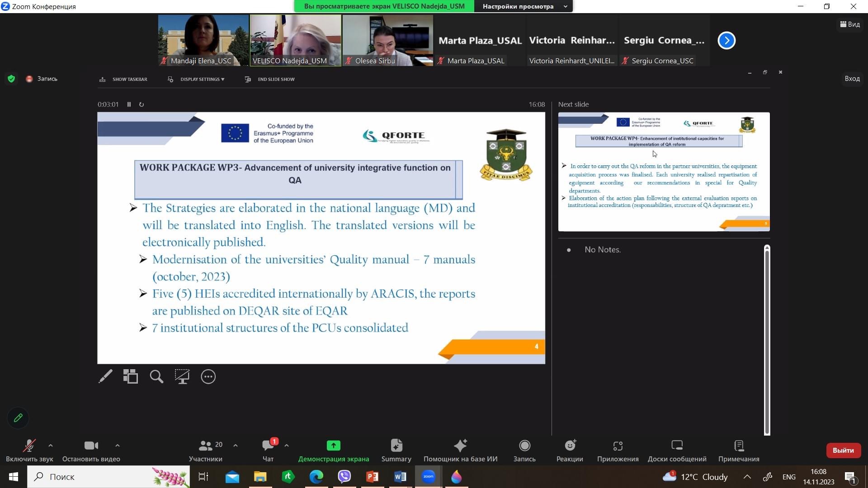Open the DISPLAY SETTINGS dropdown
Screen dimensions: 868x488
pos(202,79)
